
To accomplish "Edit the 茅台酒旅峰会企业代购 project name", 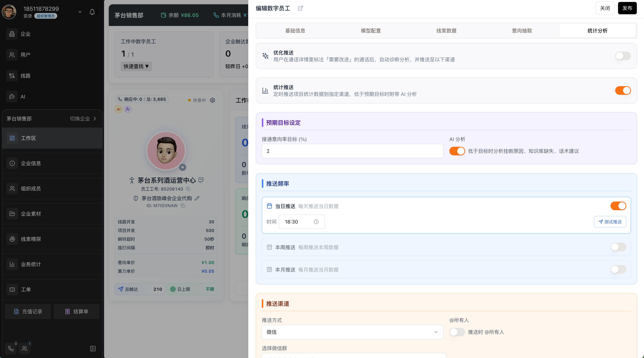I will [197, 198].
